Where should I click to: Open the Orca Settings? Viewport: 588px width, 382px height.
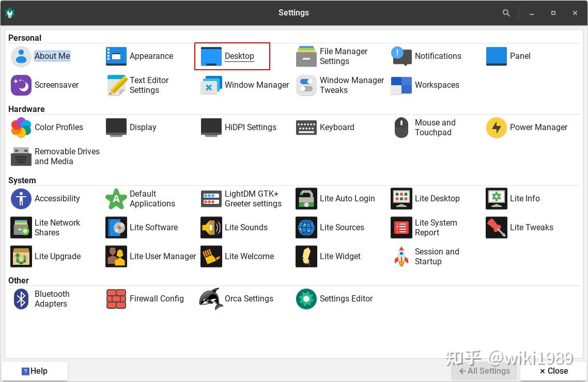click(249, 298)
